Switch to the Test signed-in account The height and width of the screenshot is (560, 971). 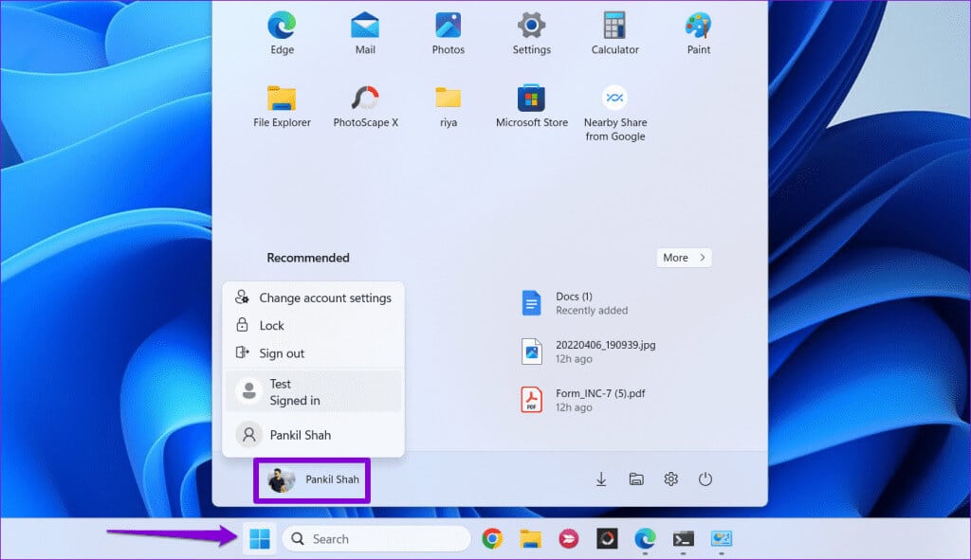[x=313, y=391]
